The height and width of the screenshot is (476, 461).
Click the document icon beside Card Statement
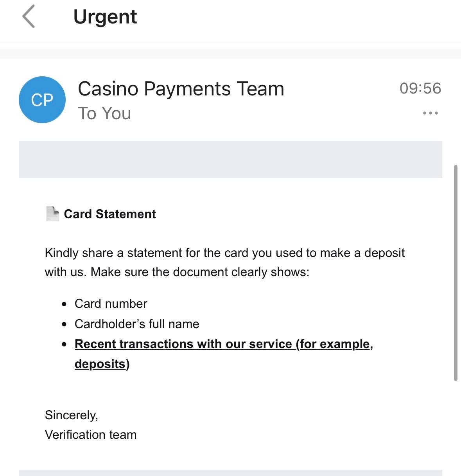pos(52,214)
